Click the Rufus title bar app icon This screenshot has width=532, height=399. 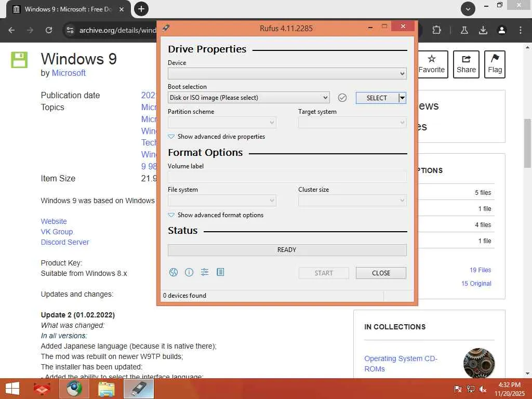click(x=166, y=28)
